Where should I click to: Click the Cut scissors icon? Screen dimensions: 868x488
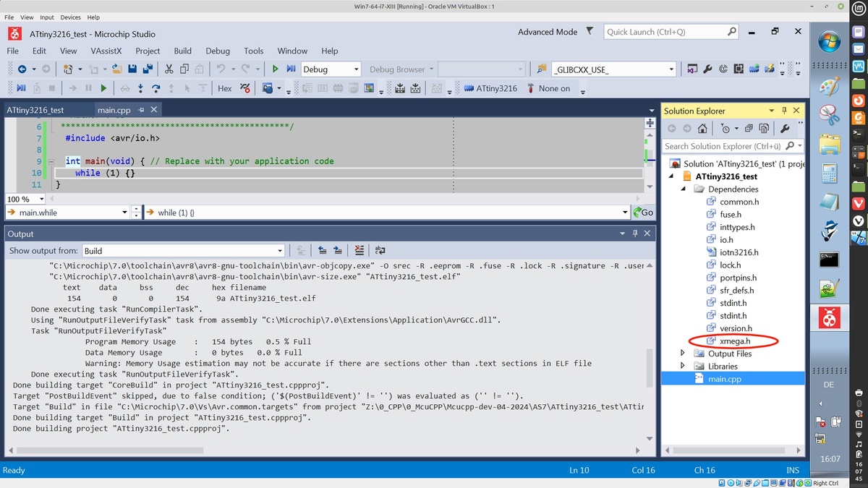pyautogui.click(x=169, y=69)
